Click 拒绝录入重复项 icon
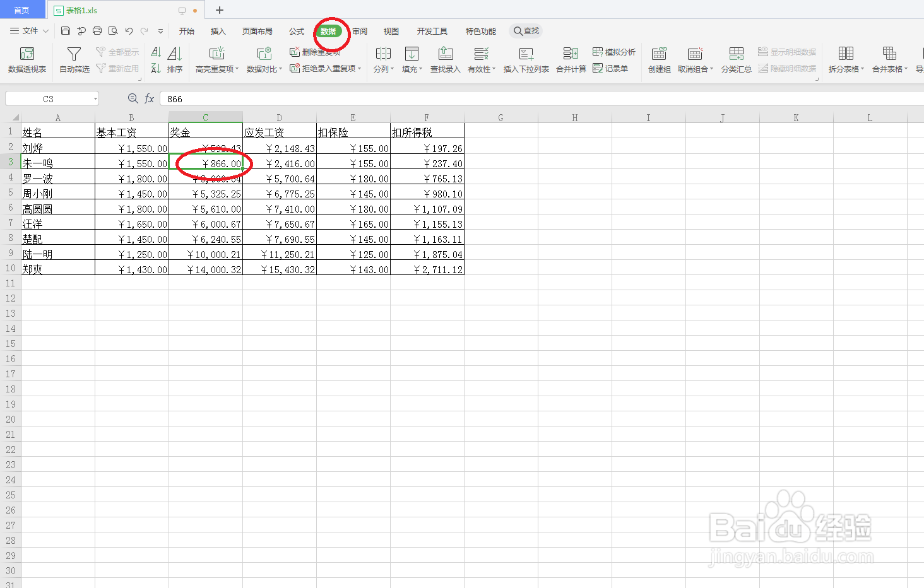The height and width of the screenshot is (588, 924). click(x=295, y=68)
